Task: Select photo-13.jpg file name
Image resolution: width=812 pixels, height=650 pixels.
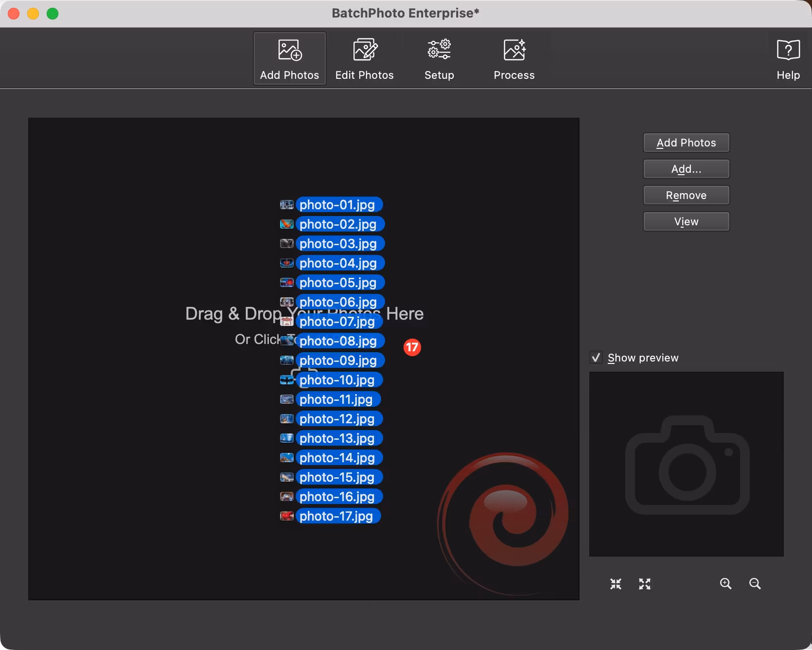Action: click(339, 438)
